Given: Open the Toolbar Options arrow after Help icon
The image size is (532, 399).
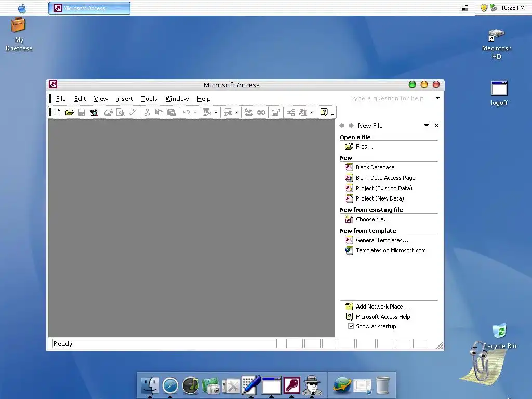Looking at the screenshot, I should click(333, 114).
